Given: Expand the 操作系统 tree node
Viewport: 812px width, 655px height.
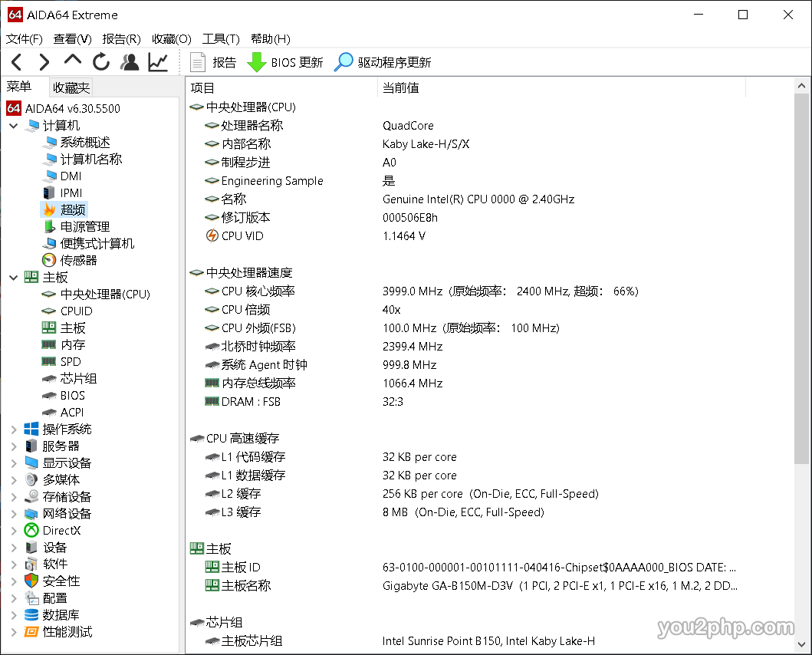Looking at the screenshot, I should coord(14,429).
